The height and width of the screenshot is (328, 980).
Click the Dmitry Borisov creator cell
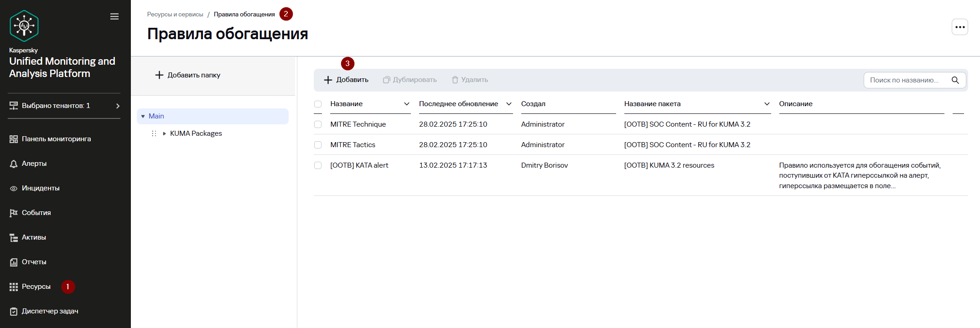544,165
